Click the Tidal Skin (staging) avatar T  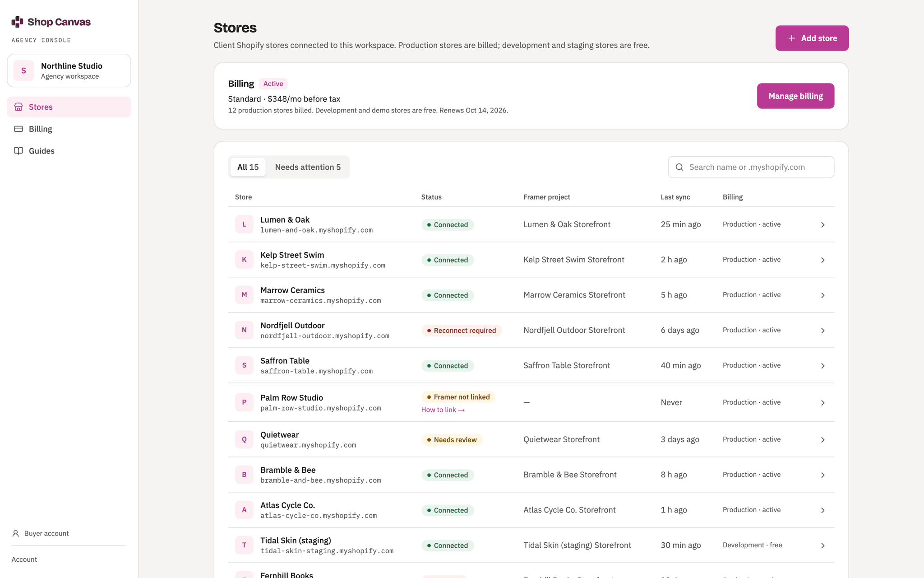point(244,545)
